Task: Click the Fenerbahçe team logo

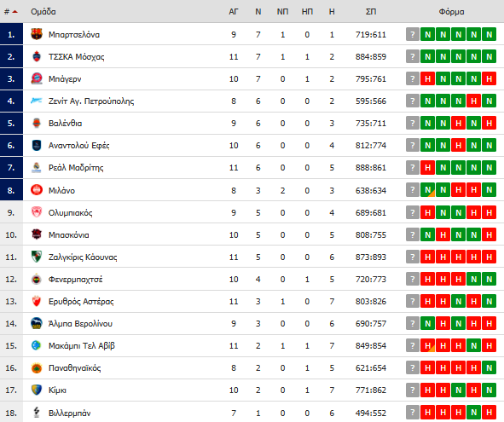Action: click(x=37, y=280)
